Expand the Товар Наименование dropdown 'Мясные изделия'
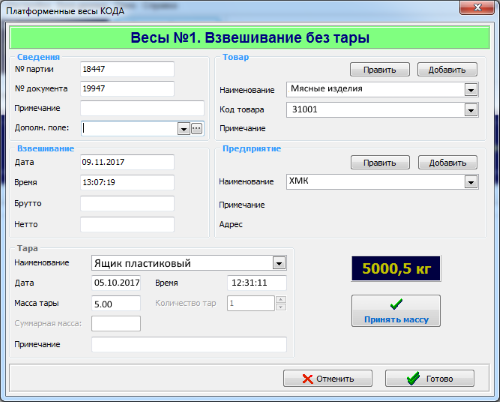The image size is (500, 402). (471, 90)
